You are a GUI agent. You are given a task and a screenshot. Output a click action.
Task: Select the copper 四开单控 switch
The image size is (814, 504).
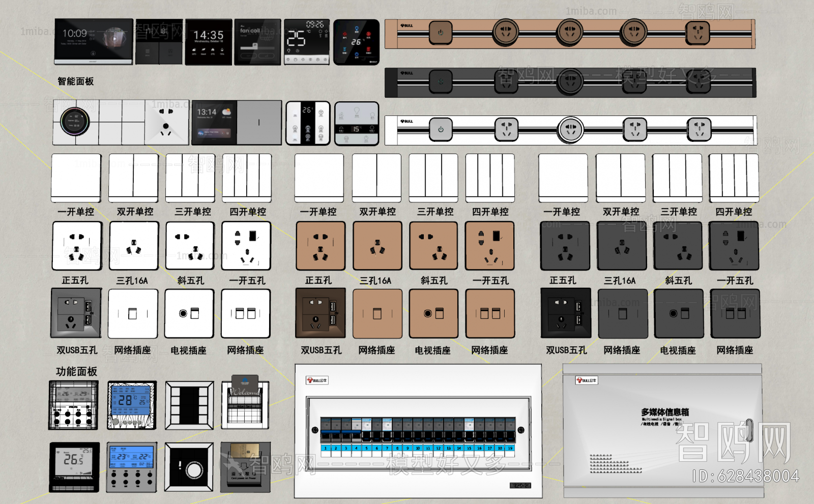490,178
